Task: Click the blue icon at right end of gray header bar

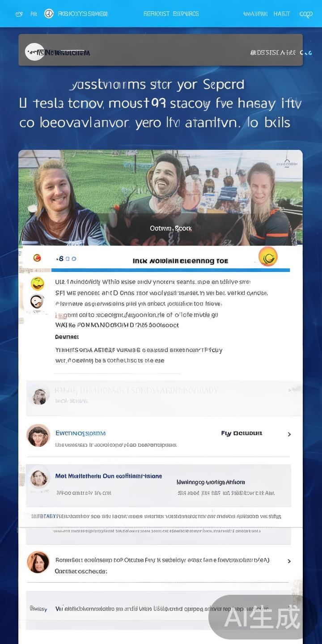Action: [306, 53]
